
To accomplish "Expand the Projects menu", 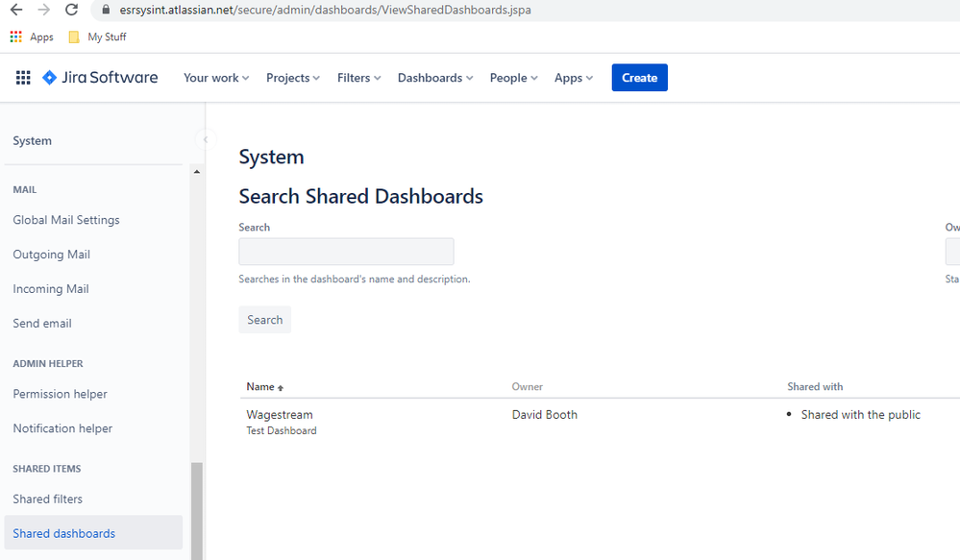I will pyautogui.click(x=293, y=78).
